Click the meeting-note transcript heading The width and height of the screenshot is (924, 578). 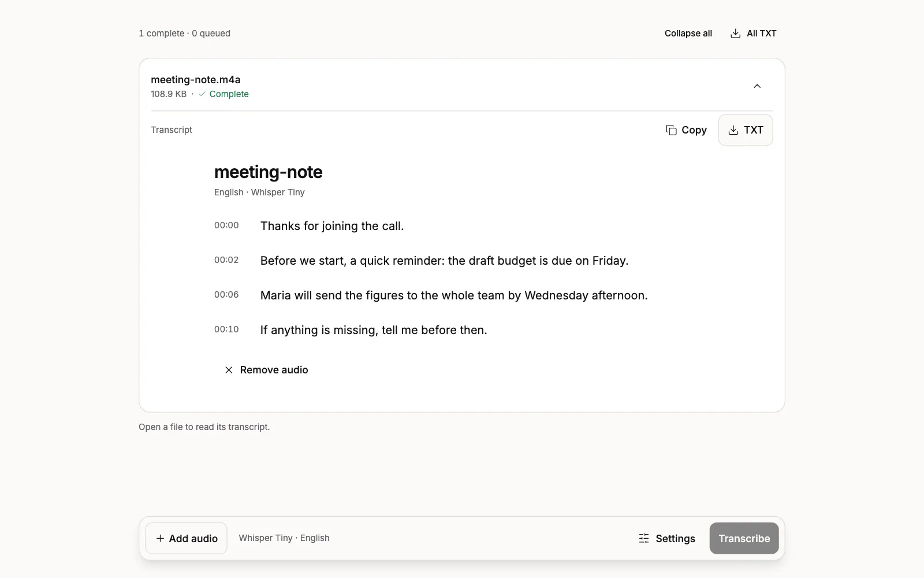[x=268, y=172]
